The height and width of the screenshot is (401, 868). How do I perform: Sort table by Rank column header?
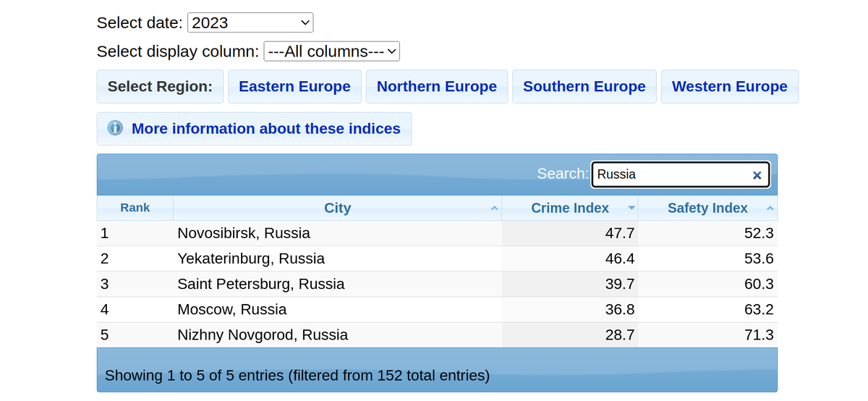tap(135, 208)
